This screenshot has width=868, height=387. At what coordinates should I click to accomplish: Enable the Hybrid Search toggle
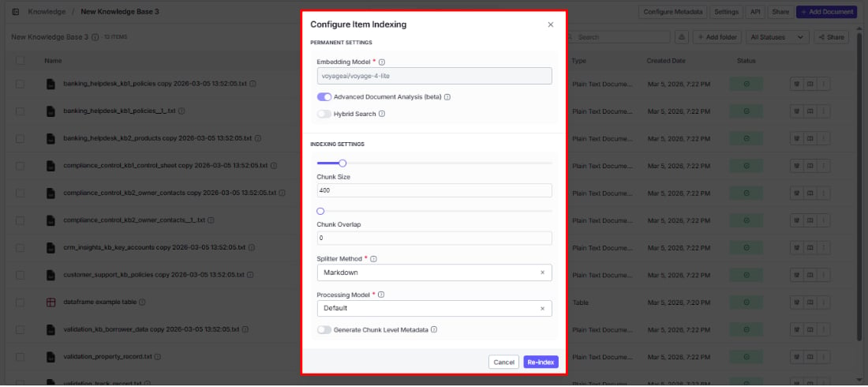pos(324,114)
